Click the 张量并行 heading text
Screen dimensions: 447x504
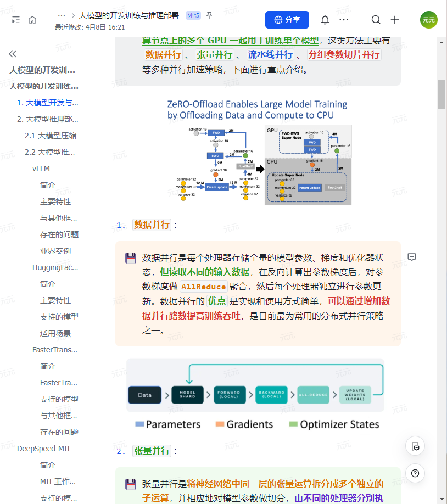(x=152, y=451)
